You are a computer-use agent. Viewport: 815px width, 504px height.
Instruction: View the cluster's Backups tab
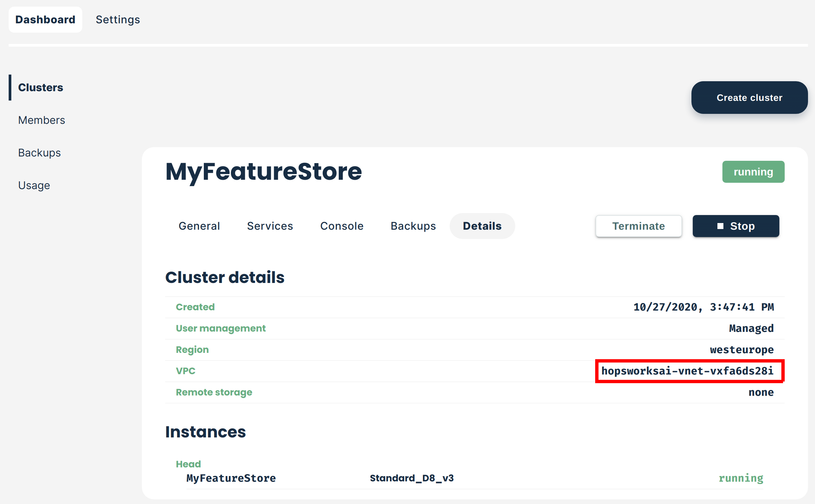point(413,226)
